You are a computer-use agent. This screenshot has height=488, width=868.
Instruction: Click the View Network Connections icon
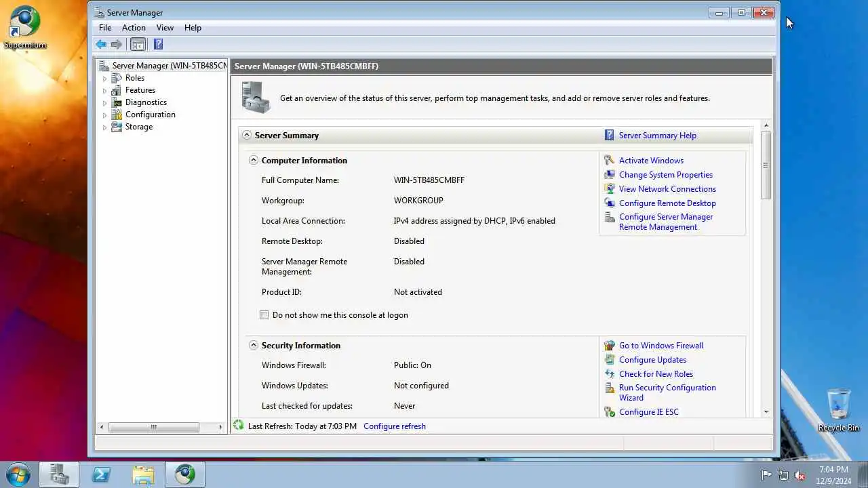point(609,189)
